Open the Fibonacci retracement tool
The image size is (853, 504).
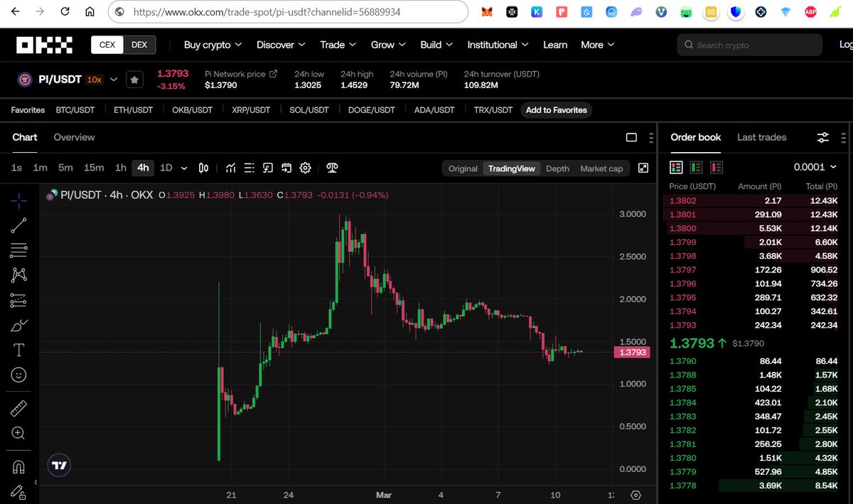click(x=19, y=250)
